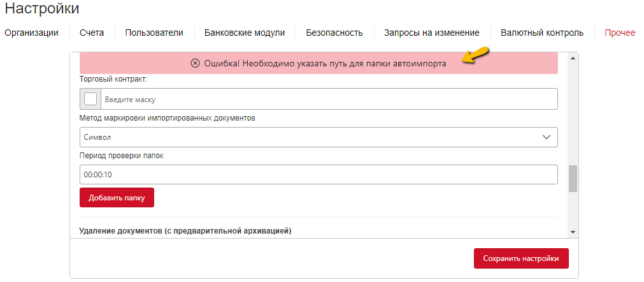This screenshot has width=644, height=282.
Task: Edit the Период проверки папок time field
Action: (x=318, y=175)
